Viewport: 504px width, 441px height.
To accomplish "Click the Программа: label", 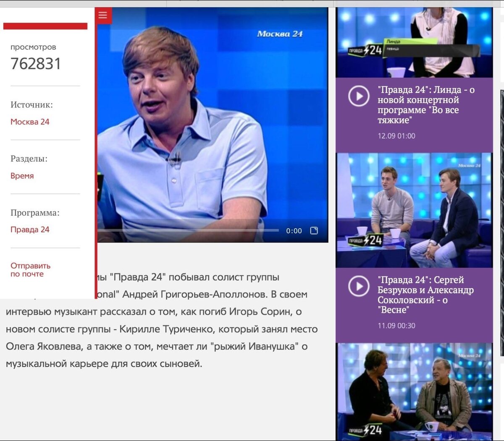I will pyautogui.click(x=35, y=213).
